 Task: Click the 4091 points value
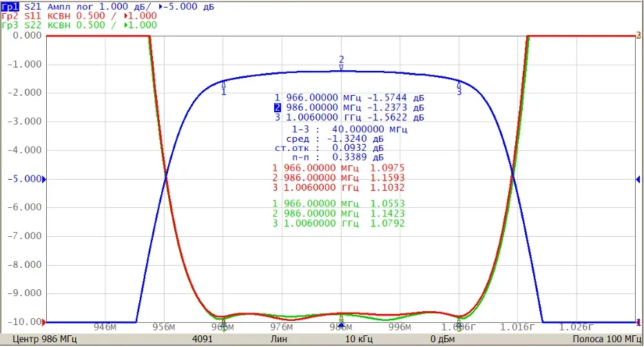pos(202,339)
